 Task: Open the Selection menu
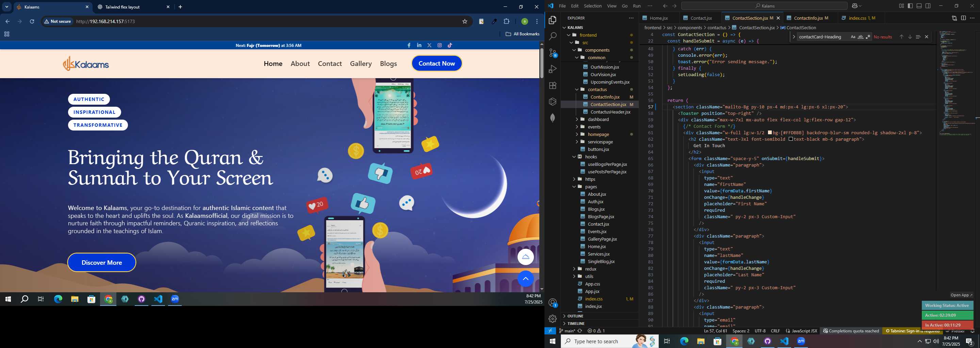[593, 6]
